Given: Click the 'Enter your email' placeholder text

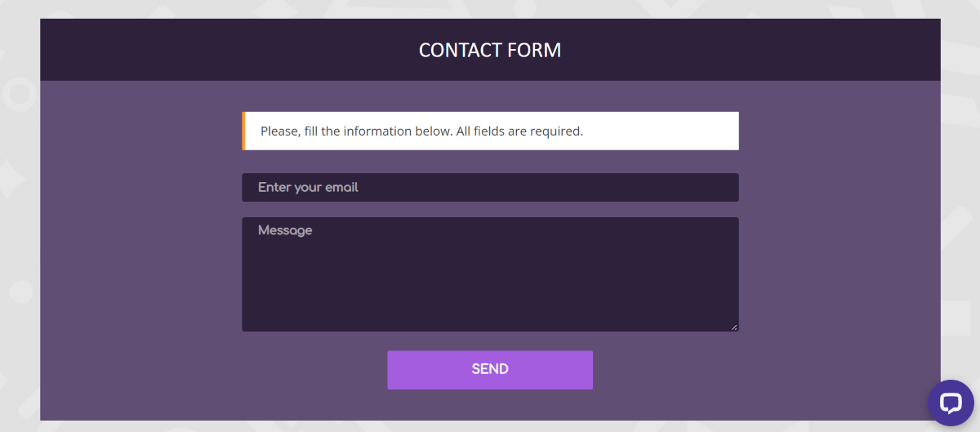Looking at the screenshot, I should pyautogui.click(x=308, y=187).
